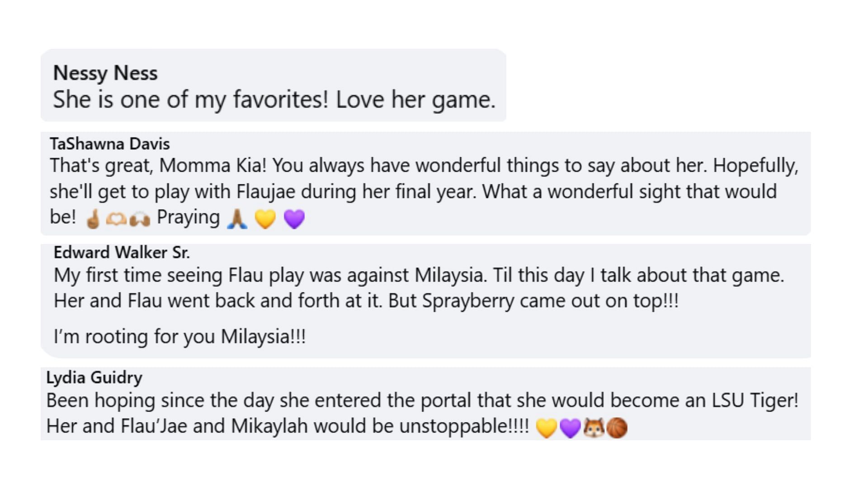Click the yellow heart in Lydia Guidry's comment
This screenshot has height=488, width=868.
546,427
